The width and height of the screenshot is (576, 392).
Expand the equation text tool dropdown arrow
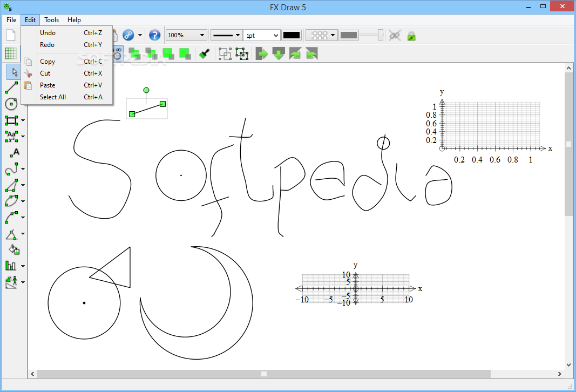click(23, 137)
